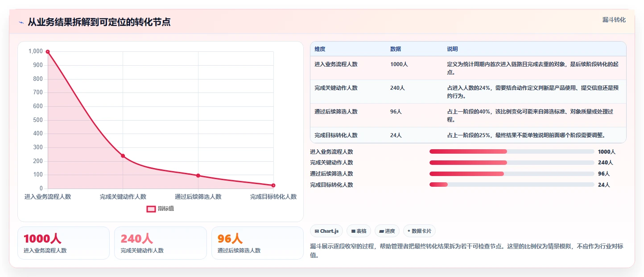Click the chart data point for 完成目标转化人数
The image size is (644, 277).
pos(273,185)
